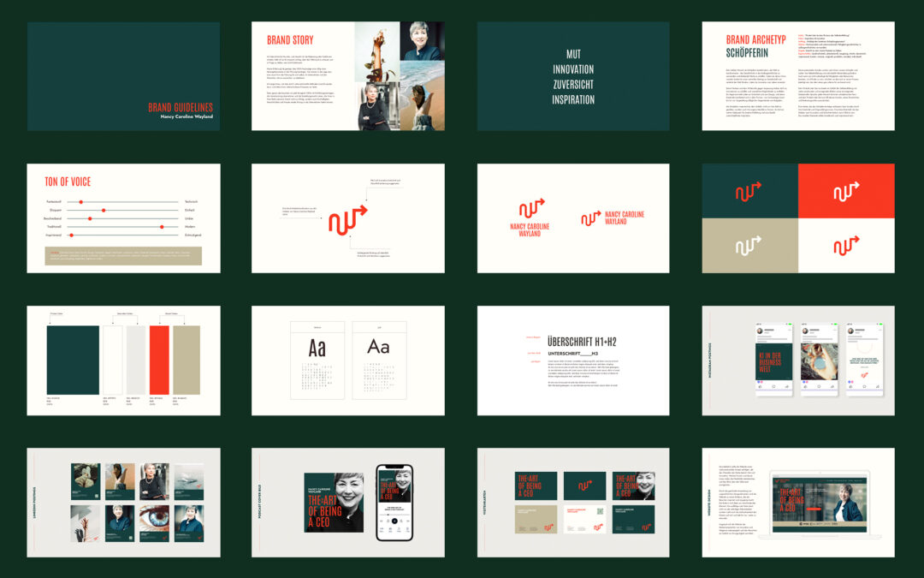Viewport: 924px width, 578px height.
Task: Click the red logo on bottom-right green business card
Action: click(647, 527)
